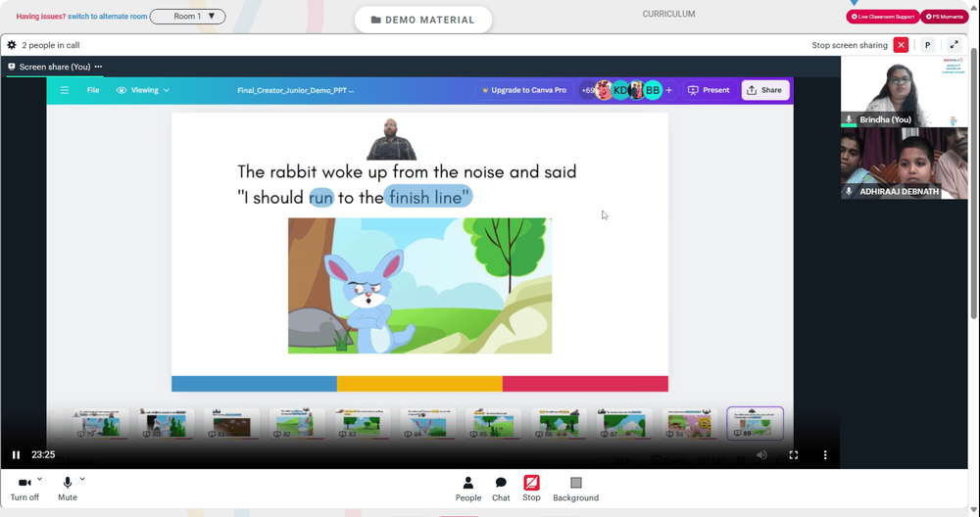Image resolution: width=980 pixels, height=517 pixels.
Task: Click the BB collaborator avatar
Action: pyautogui.click(x=653, y=90)
